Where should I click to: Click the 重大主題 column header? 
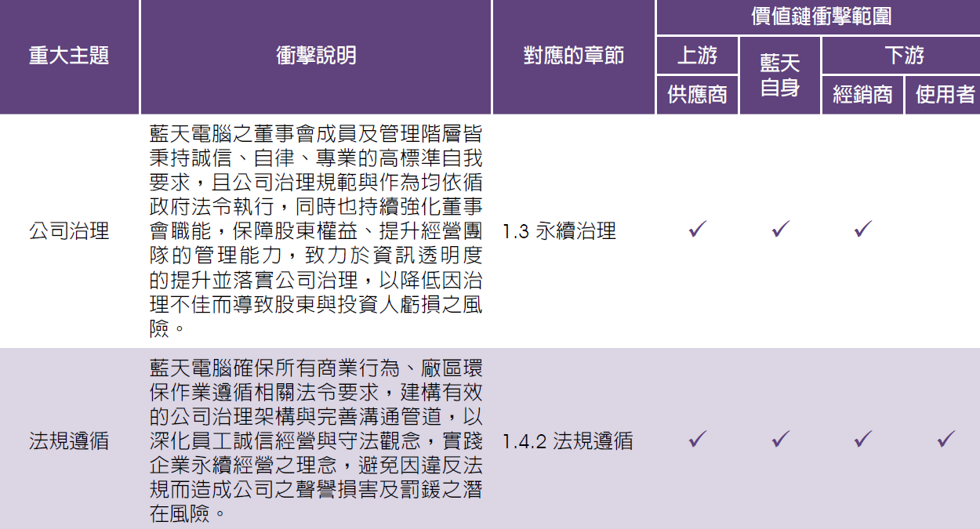click(69, 56)
